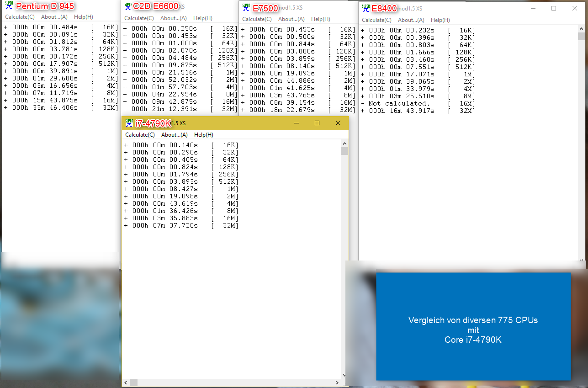Click the 00.140s 16K result in i7-4790K window
The width and height of the screenshot is (588, 388).
click(181, 145)
